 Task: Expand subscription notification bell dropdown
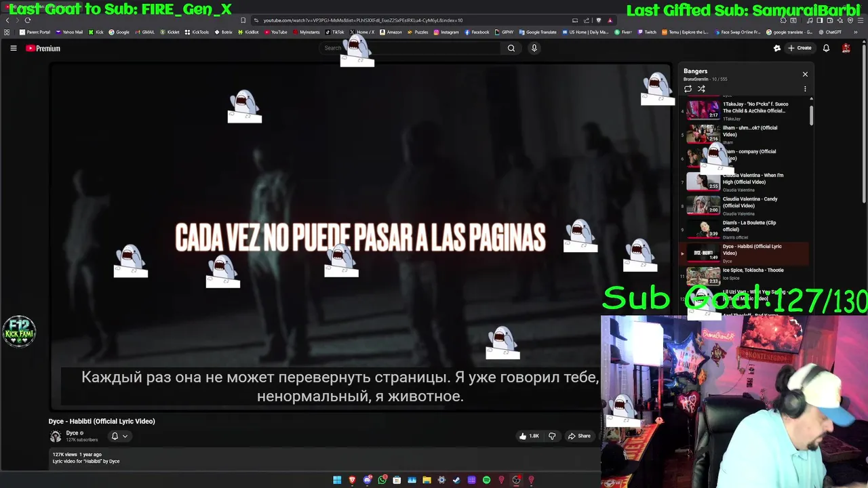119,436
